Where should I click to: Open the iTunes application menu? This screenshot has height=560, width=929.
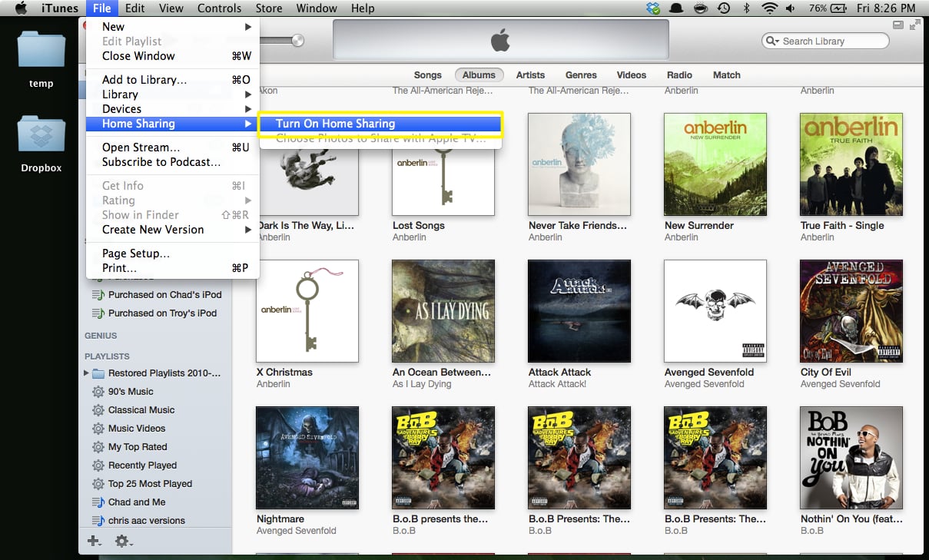point(59,8)
